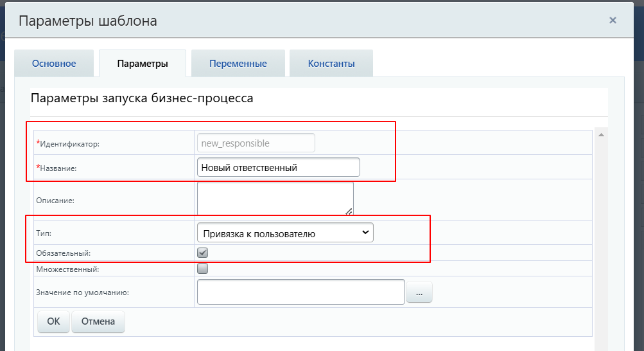Viewport: 644px width, 351px height.
Task: Click the Параметры шаблона dialog title
Action: click(x=88, y=21)
